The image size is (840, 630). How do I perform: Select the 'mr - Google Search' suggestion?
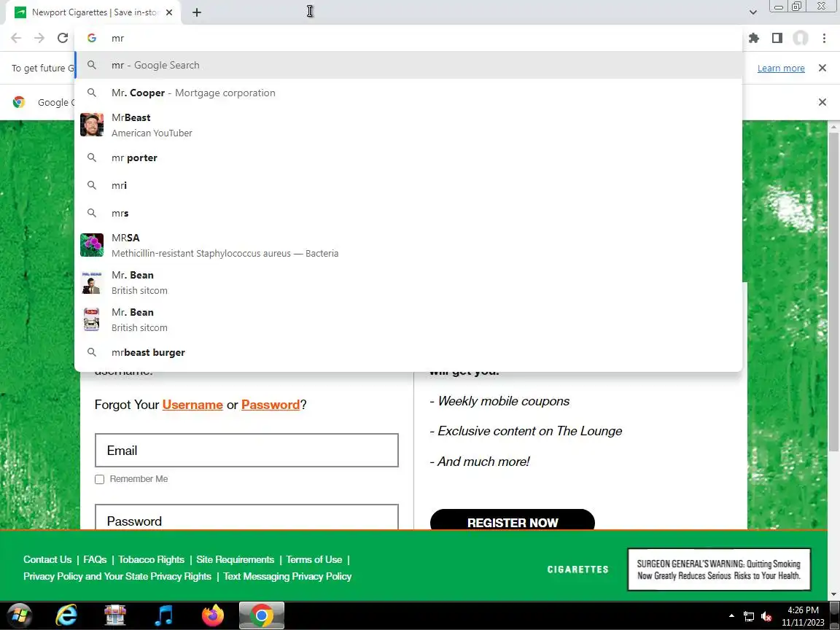[408, 66]
